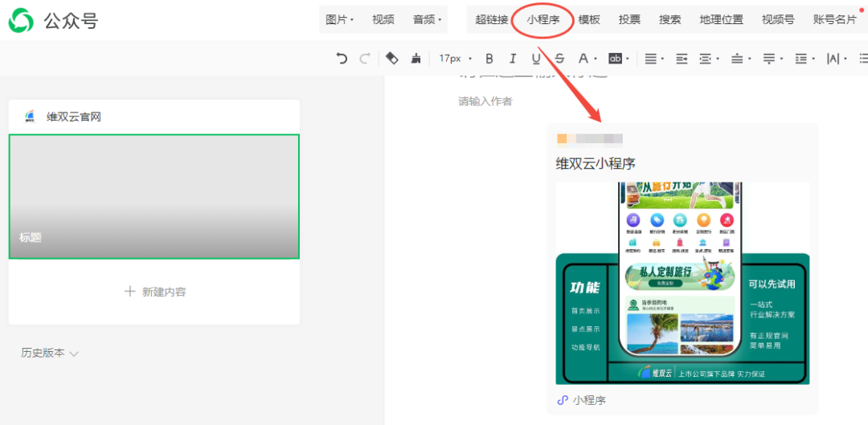Click the link icon beside 小程序 label

pos(563,399)
